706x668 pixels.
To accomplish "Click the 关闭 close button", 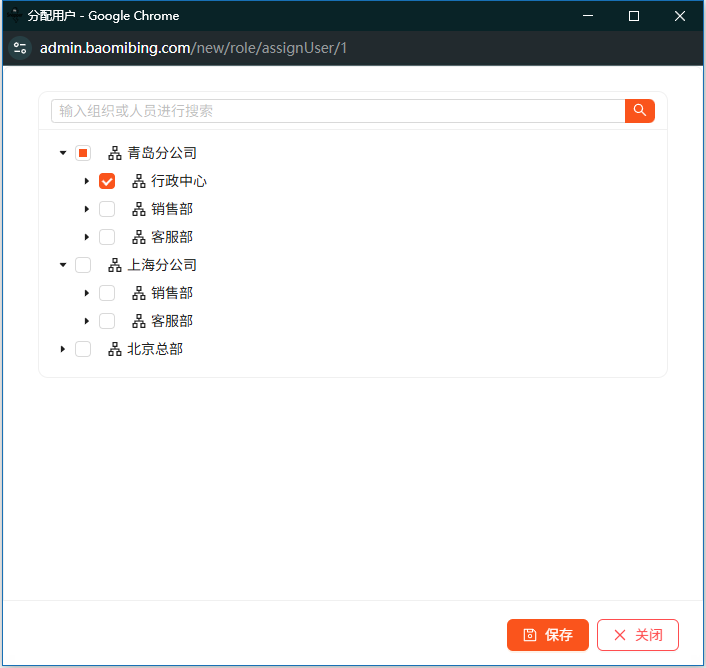I will [637, 635].
